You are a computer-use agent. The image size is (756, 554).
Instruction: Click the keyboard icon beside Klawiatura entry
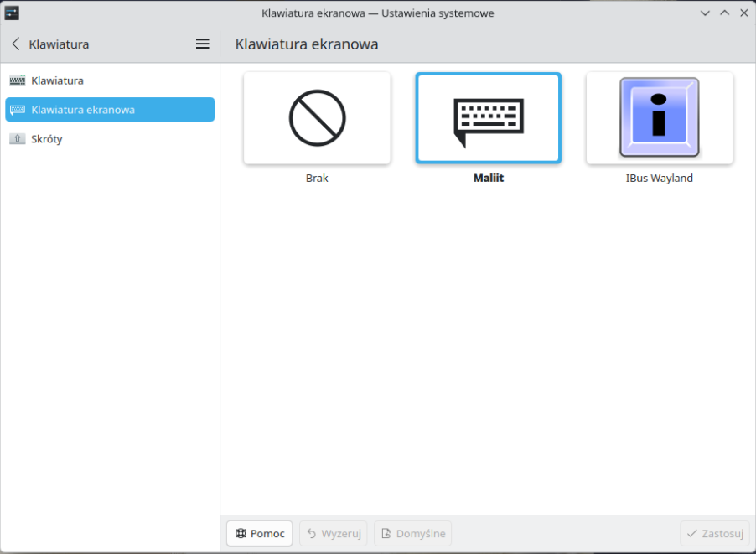[18, 80]
